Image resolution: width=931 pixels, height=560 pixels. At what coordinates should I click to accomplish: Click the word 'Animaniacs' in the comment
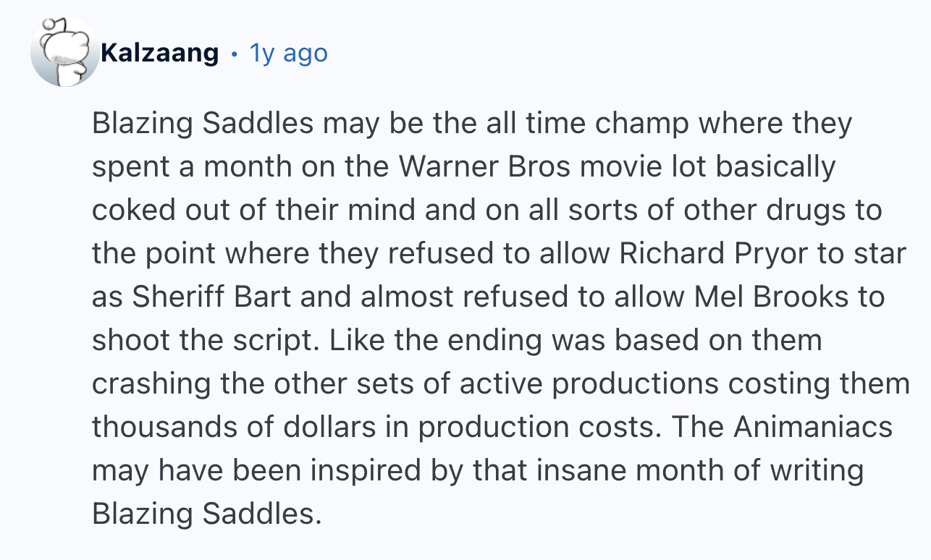click(813, 427)
